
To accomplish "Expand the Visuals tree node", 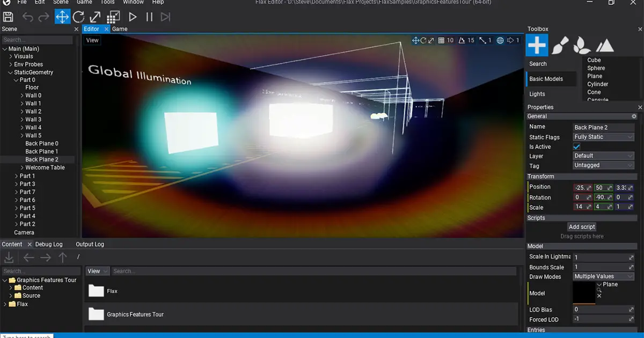I will (x=11, y=56).
